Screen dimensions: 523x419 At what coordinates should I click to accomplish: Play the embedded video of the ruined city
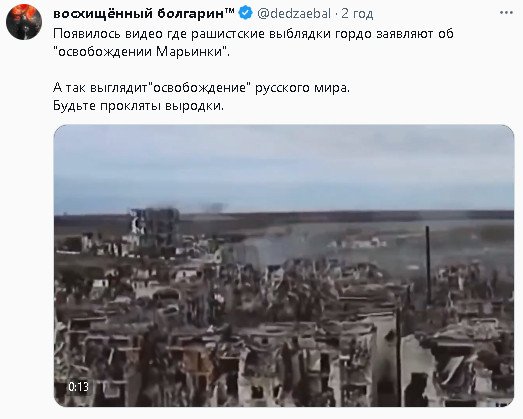284,266
